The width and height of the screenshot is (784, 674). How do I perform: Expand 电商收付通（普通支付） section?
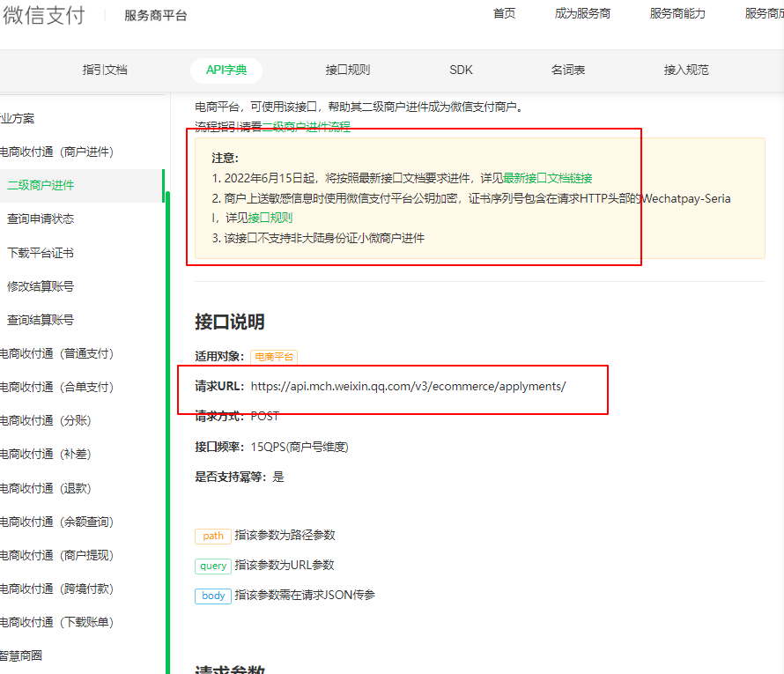coord(56,353)
